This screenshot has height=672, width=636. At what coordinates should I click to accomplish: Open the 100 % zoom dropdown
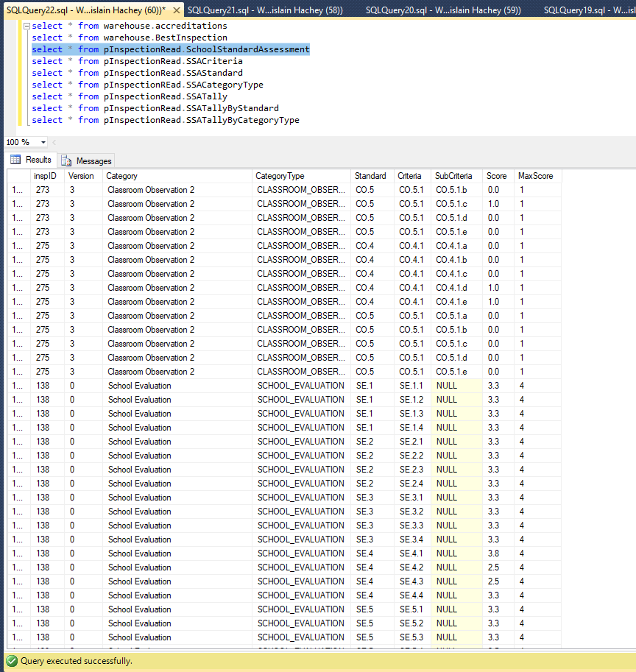click(43, 142)
